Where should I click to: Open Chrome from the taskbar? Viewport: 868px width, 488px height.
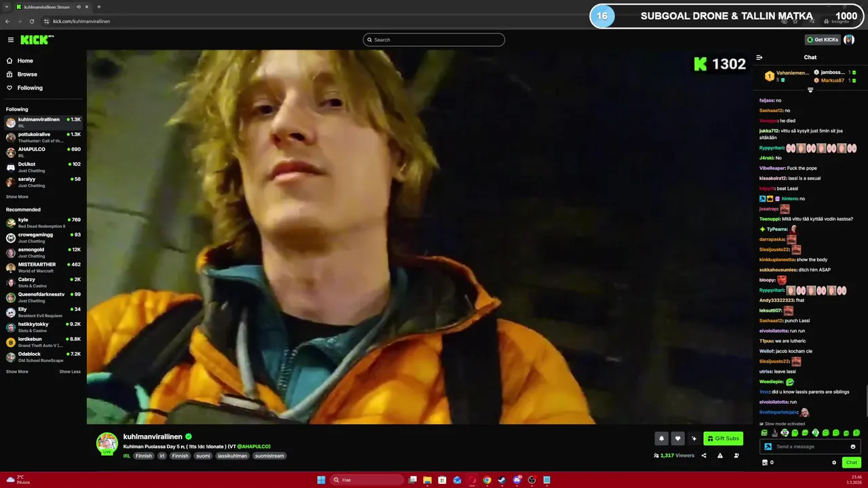pyautogui.click(x=487, y=480)
